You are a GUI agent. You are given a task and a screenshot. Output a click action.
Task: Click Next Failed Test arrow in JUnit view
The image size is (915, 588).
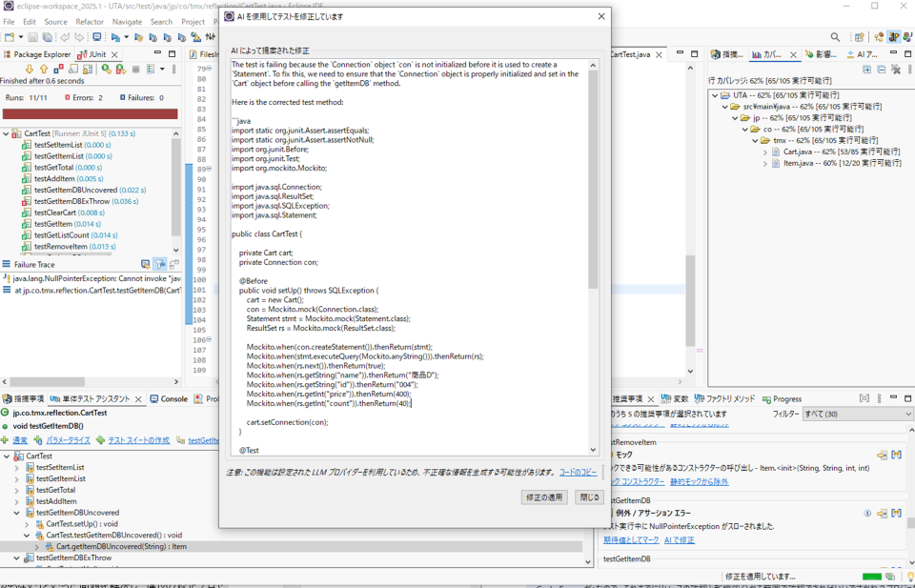click(x=30, y=70)
